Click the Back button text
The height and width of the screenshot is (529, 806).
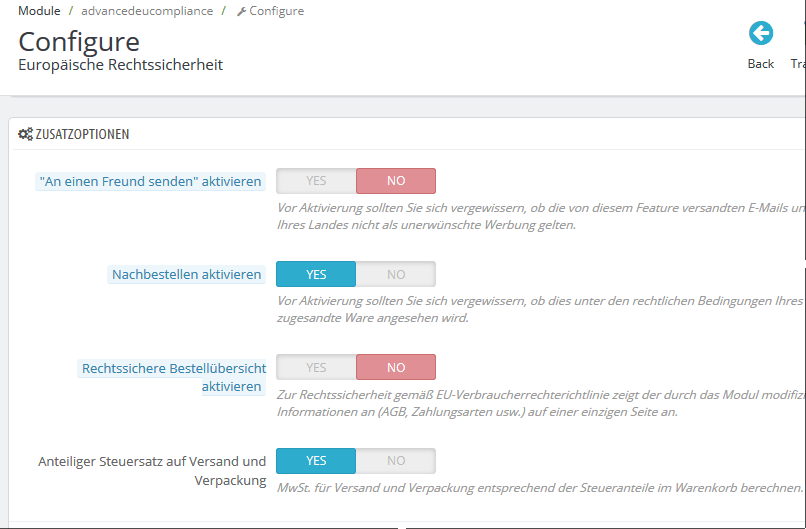(x=761, y=64)
